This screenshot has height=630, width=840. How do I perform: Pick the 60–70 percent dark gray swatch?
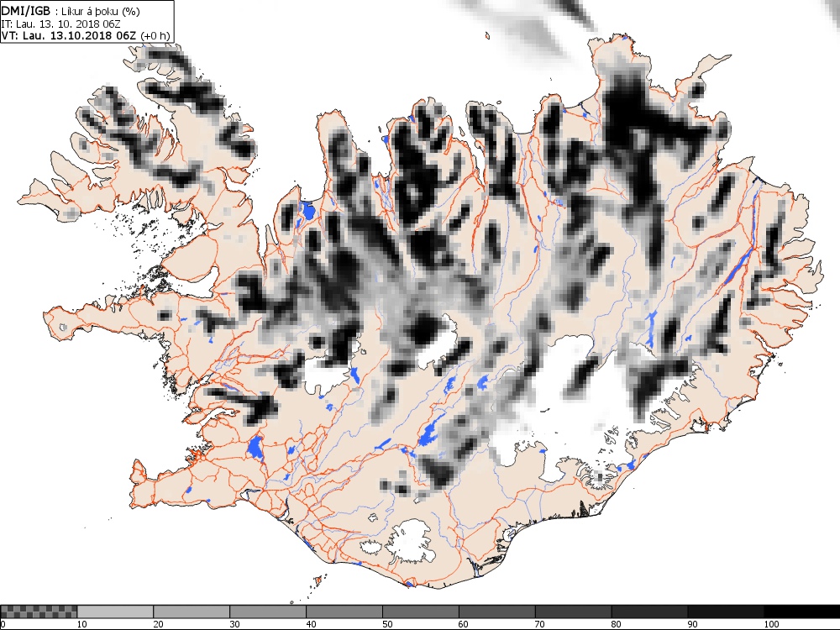pyautogui.click(x=497, y=612)
